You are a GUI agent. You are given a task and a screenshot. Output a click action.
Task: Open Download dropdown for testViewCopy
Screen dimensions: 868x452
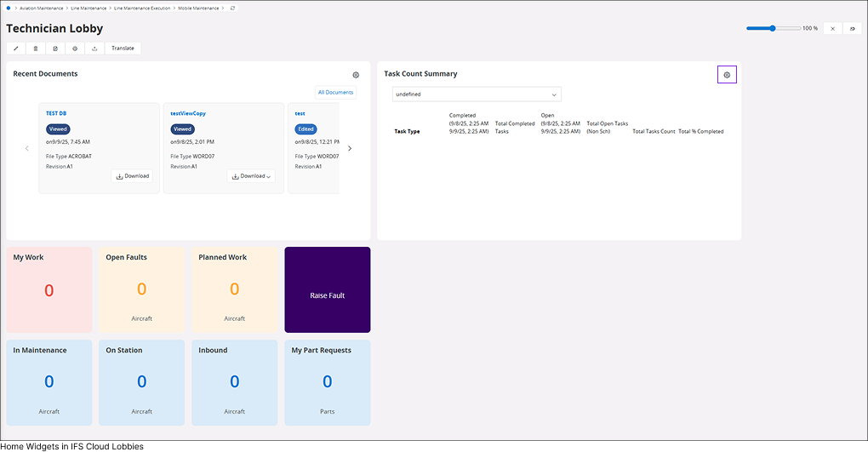point(251,176)
